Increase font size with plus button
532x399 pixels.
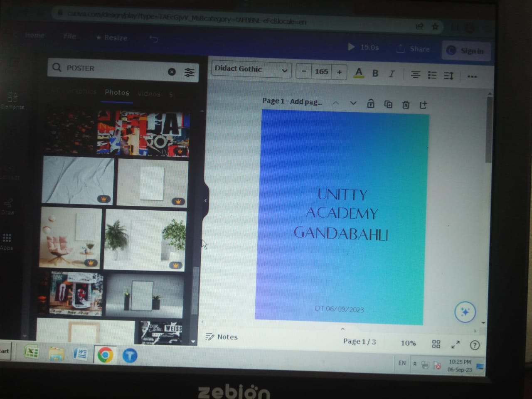340,72
